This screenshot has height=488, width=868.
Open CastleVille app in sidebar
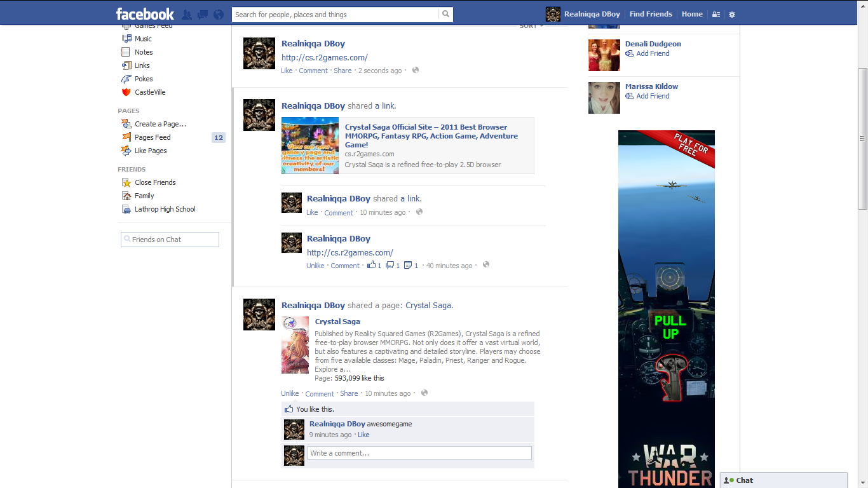150,92
